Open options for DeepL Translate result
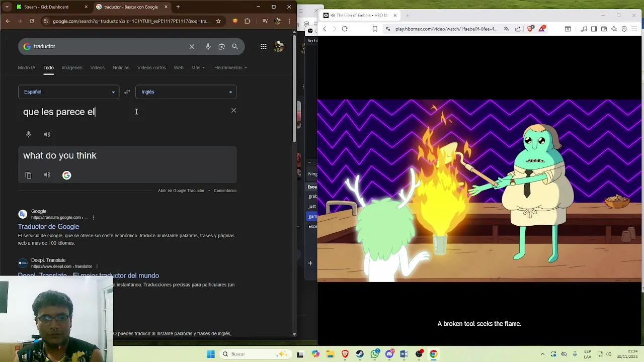 click(x=97, y=266)
